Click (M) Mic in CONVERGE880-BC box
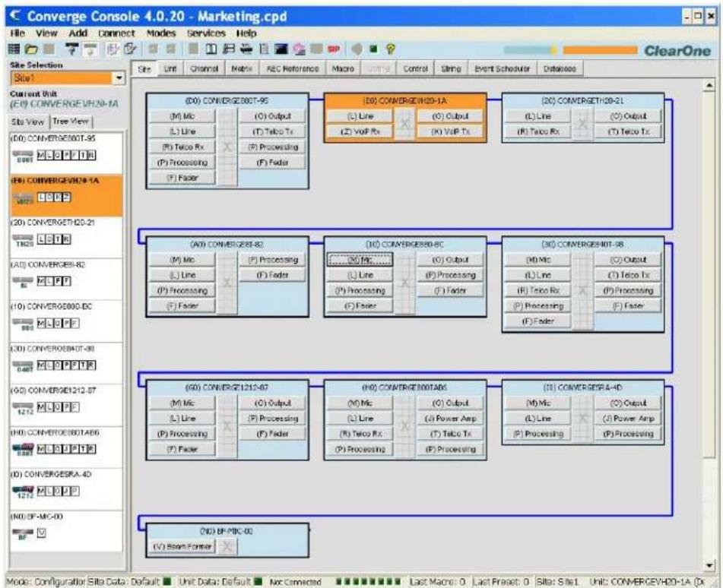723x588 pixels. pyautogui.click(x=360, y=260)
